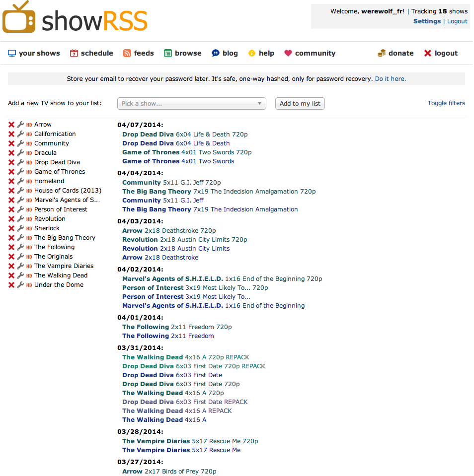474x476 pixels.
Task: Open Game of Thrones 4x01 720p link
Action: [187, 152]
